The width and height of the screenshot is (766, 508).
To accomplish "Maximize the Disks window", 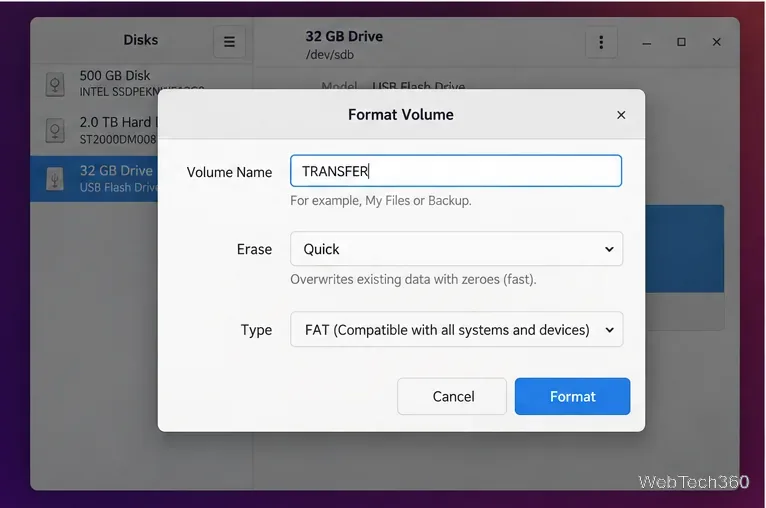I will [x=681, y=42].
